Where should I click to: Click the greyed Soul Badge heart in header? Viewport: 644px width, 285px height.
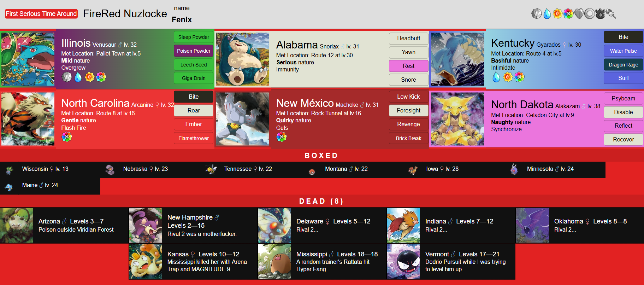tap(579, 14)
